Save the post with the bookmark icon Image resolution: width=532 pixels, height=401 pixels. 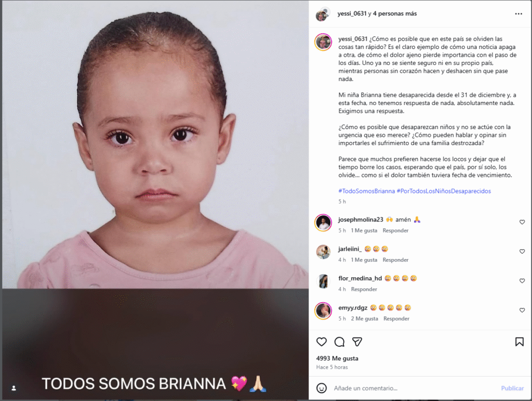(519, 342)
